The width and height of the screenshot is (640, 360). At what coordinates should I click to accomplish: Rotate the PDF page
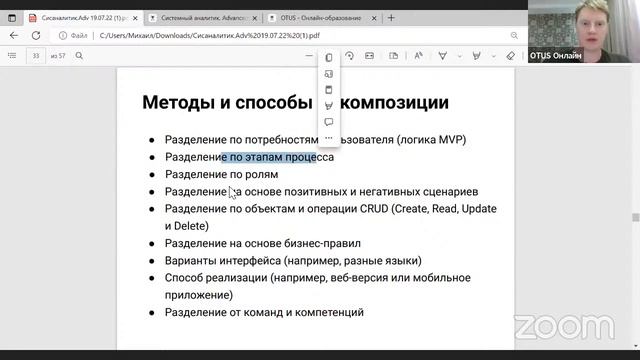click(x=349, y=56)
